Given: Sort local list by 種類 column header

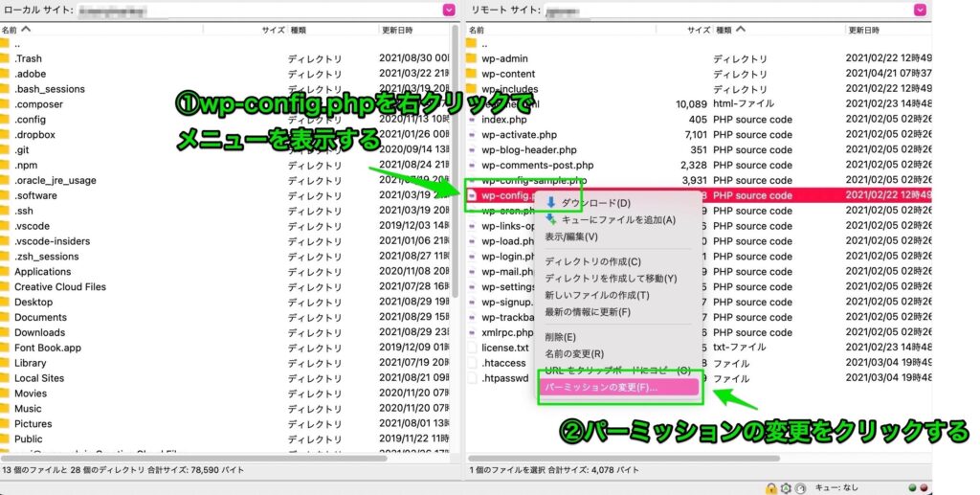Looking at the screenshot, I should [x=333, y=30].
